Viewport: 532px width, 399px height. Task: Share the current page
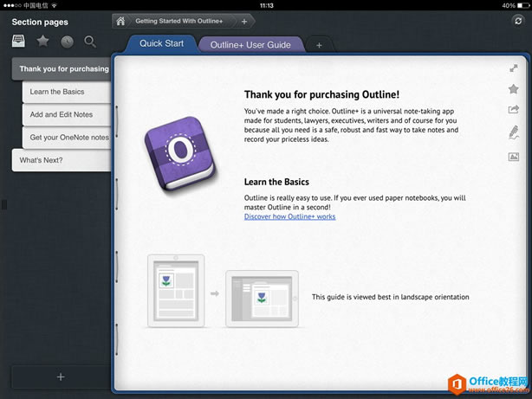pos(513,110)
